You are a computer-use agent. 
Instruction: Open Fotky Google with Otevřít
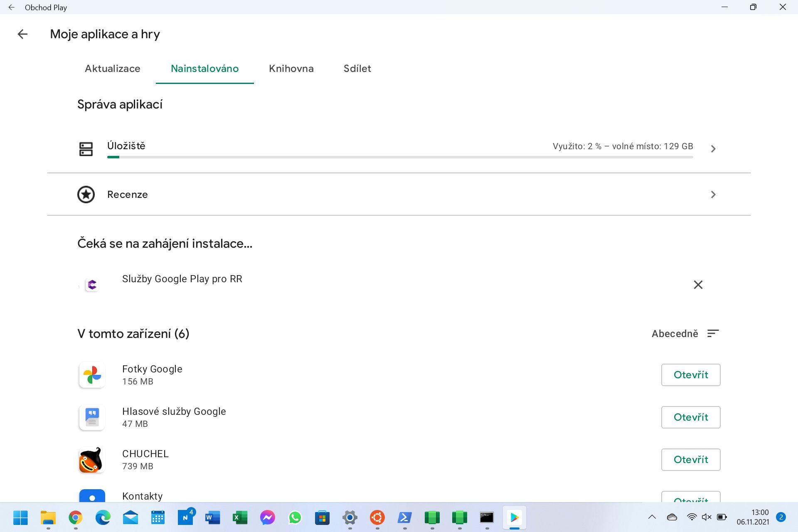691,375
